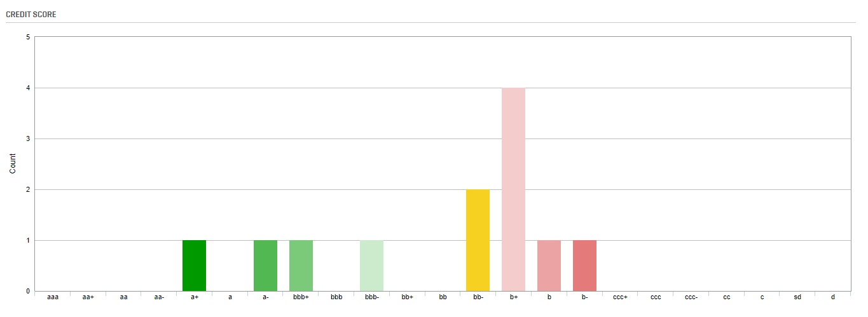Image resolution: width=868 pixels, height=317 pixels.
Task: Select the ccc- axis label
Action: pos(691,297)
